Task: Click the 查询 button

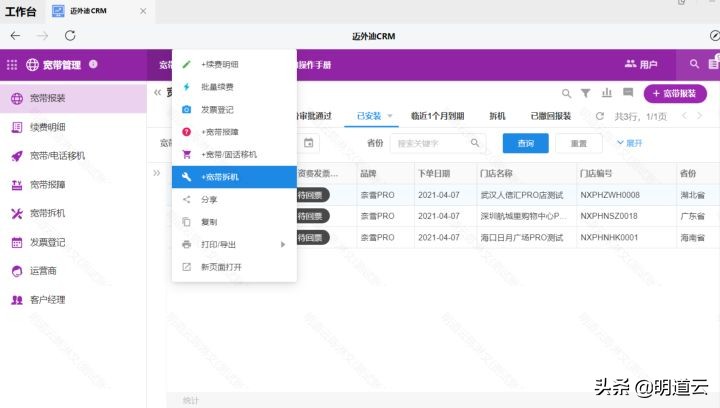Action: (x=525, y=143)
